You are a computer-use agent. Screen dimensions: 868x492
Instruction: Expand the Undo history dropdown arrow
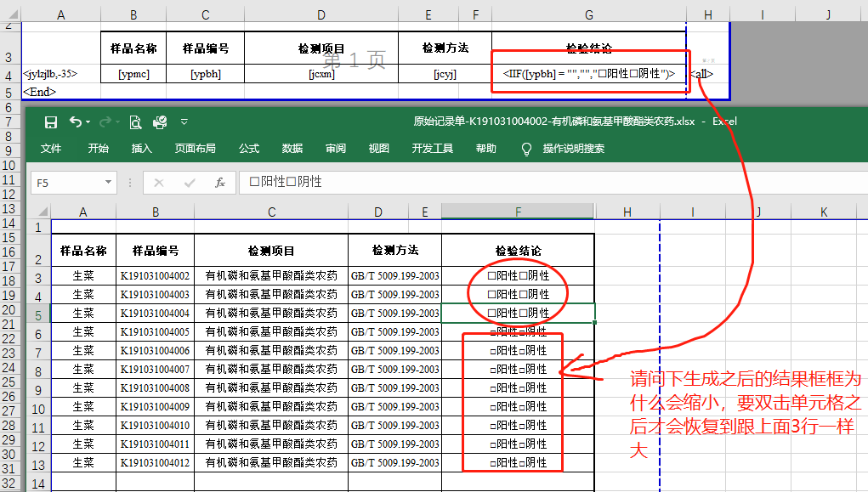(89, 122)
